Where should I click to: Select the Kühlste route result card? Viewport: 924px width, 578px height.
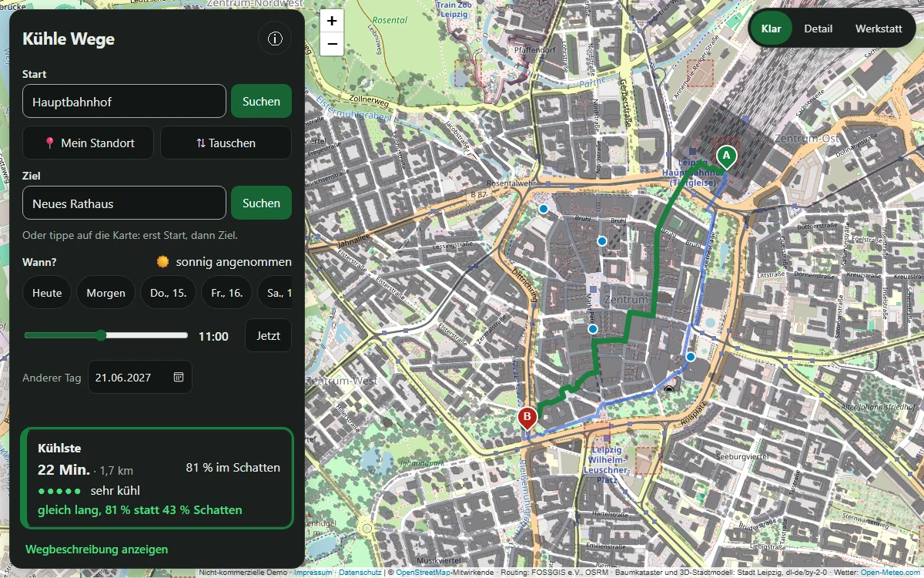point(157,479)
